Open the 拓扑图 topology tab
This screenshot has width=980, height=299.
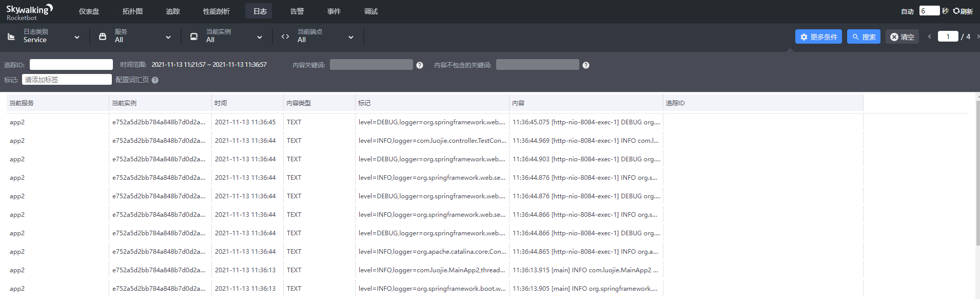(x=132, y=11)
